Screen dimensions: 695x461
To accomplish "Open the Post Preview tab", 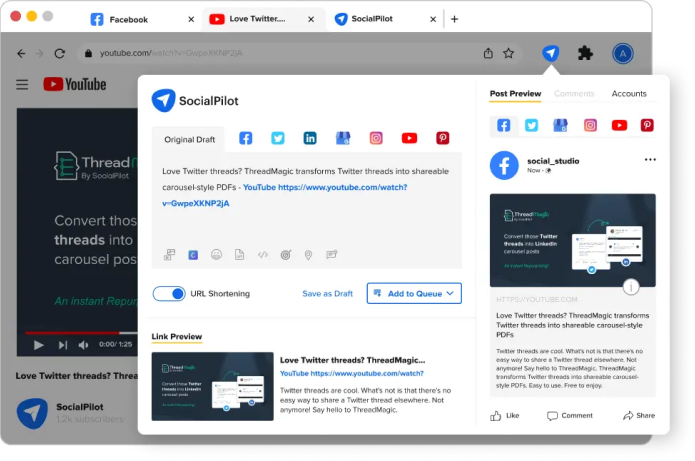I will pyautogui.click(x=515, y=94).
